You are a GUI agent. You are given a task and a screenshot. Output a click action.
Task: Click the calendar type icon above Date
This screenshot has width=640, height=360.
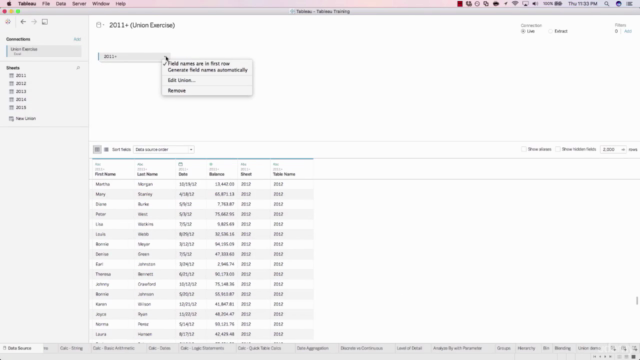tap(180, 164)
